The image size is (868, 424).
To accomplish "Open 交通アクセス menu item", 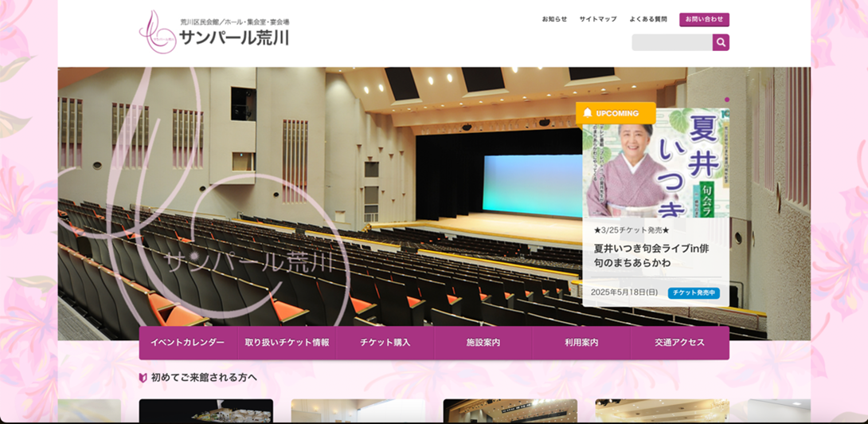I will (x=680, y=343).
